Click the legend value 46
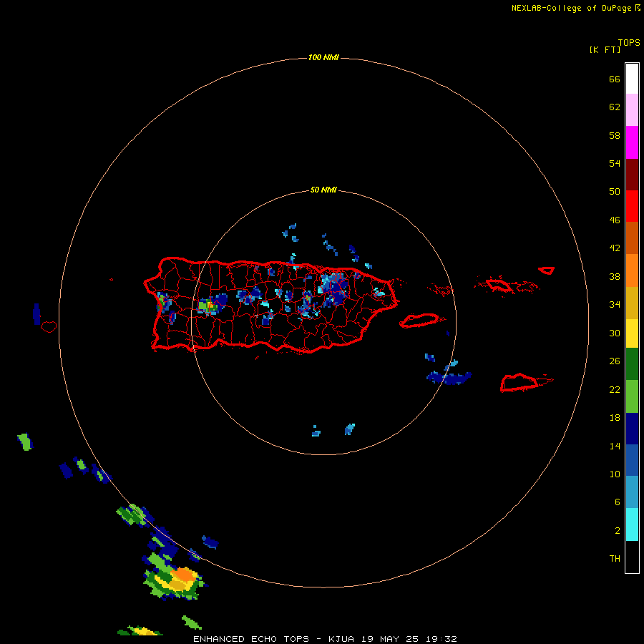This screenshot has height=644, width=644. coord(615,220)
